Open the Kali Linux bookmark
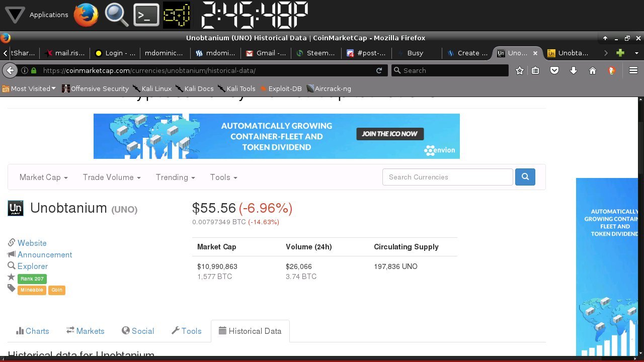The image size is (644, 362). [x=152, y=88]
